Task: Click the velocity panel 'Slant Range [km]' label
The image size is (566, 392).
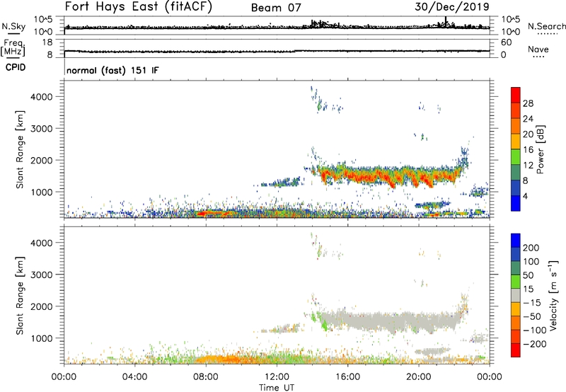Action: point(20,295)
